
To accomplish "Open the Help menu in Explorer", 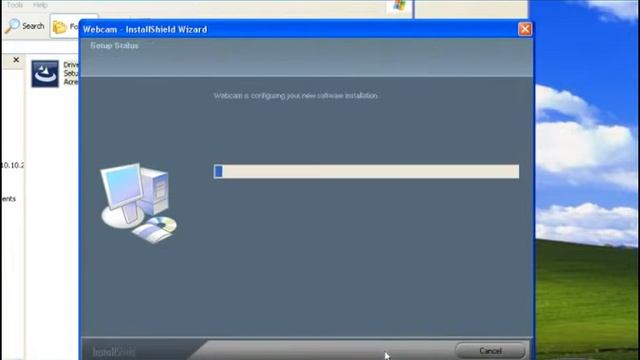I will 40,5.
